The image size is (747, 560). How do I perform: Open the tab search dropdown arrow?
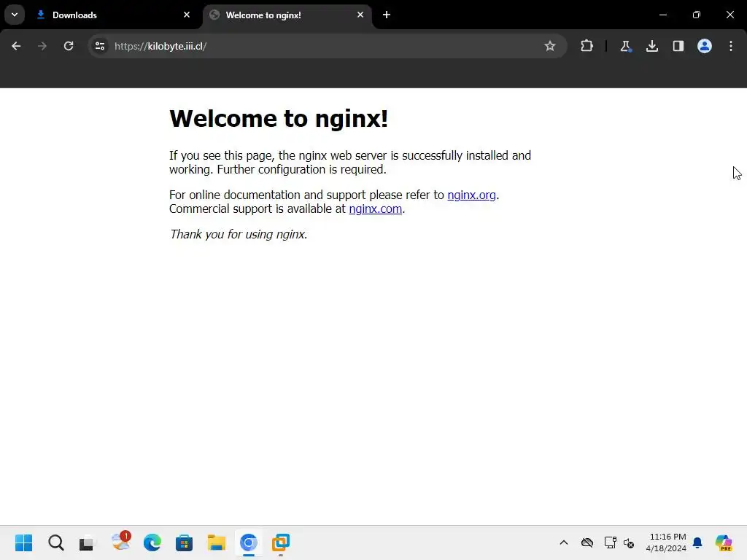tap(15, 15)
